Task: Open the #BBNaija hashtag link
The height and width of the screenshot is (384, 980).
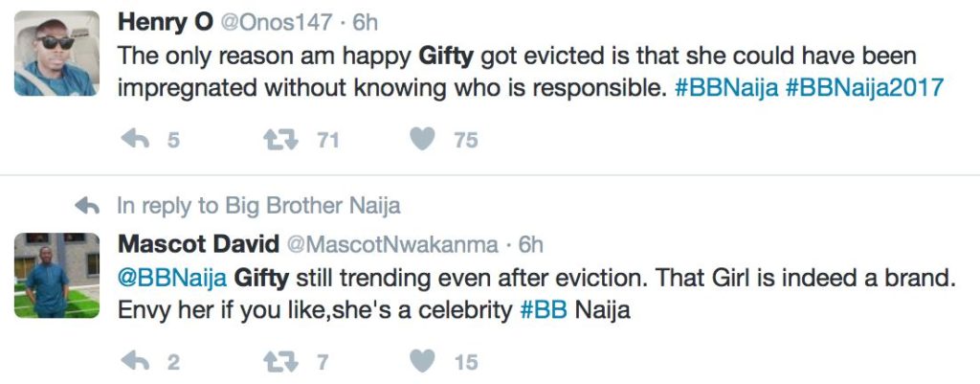Action: tap(725, 86)
